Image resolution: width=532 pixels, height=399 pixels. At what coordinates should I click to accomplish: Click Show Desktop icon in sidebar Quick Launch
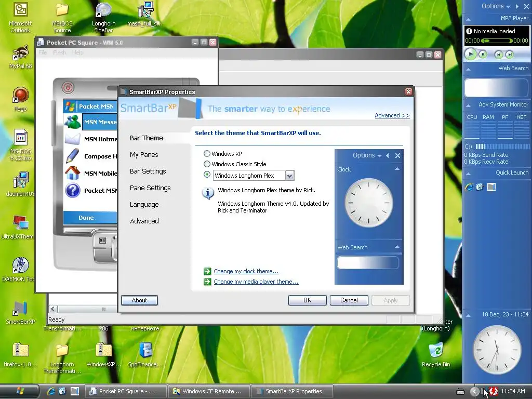pyautogui.click(x=491, y=187)
